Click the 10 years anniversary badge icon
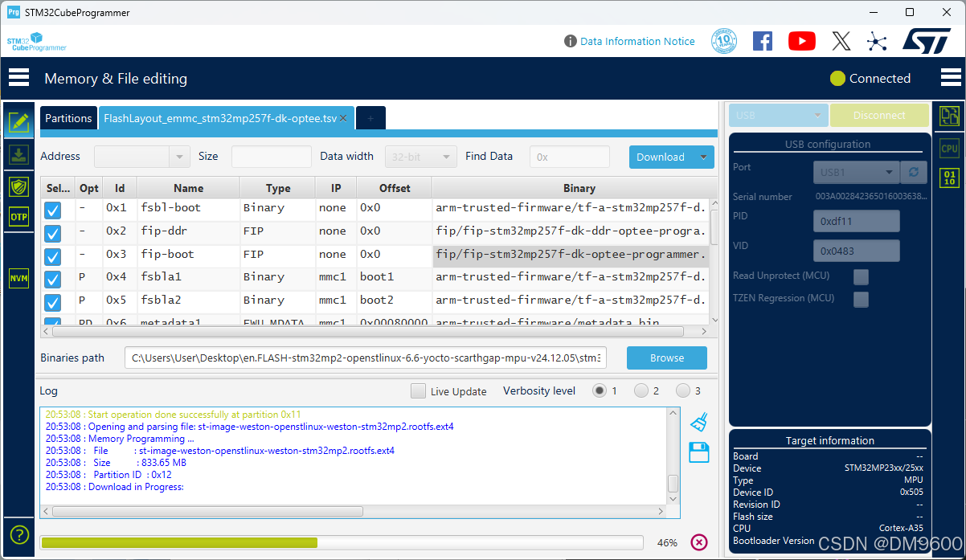Screen dimensions: 966x560 click(724, 41)
